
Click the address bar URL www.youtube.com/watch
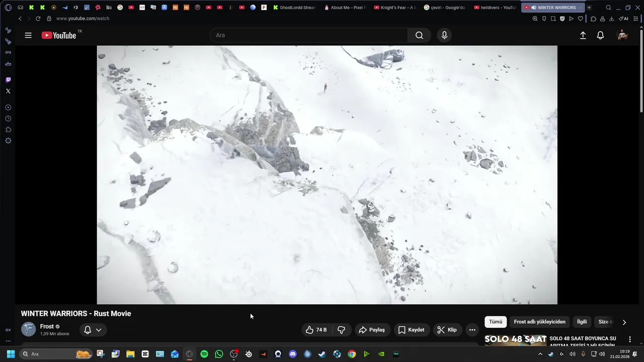pyautogui.click(x=83, y=19)
